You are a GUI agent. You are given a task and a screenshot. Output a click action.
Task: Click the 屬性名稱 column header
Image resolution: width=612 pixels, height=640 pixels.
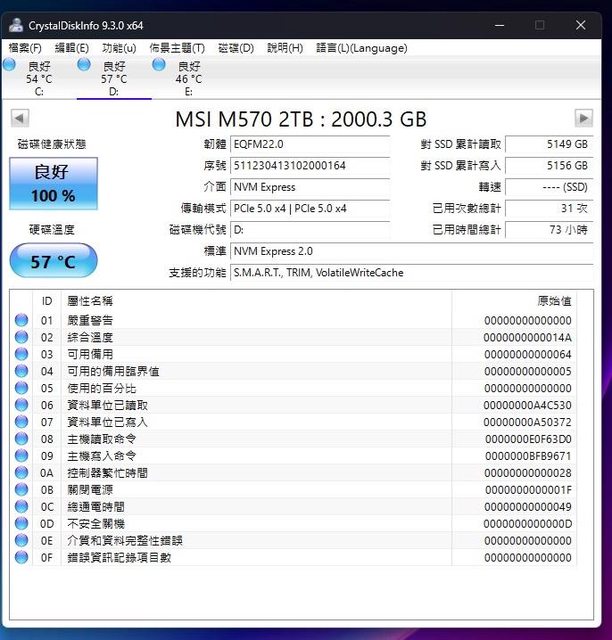[90, 301]
